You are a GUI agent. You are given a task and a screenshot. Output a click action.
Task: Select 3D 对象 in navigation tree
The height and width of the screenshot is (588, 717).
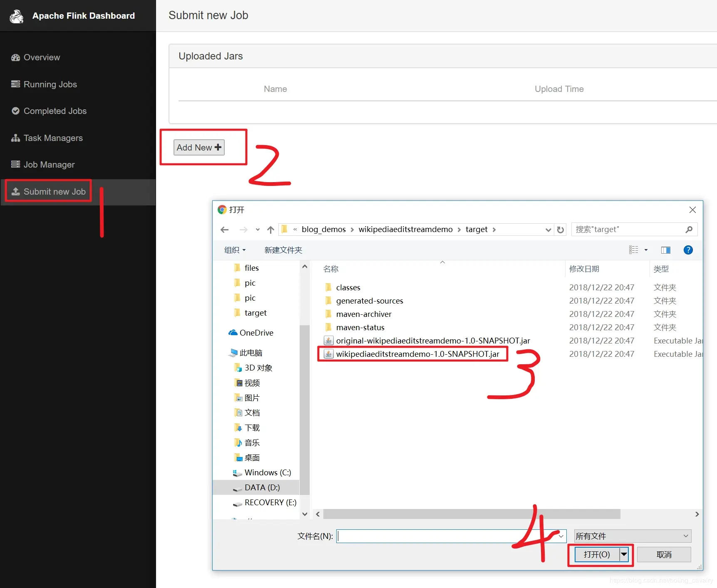258,368
